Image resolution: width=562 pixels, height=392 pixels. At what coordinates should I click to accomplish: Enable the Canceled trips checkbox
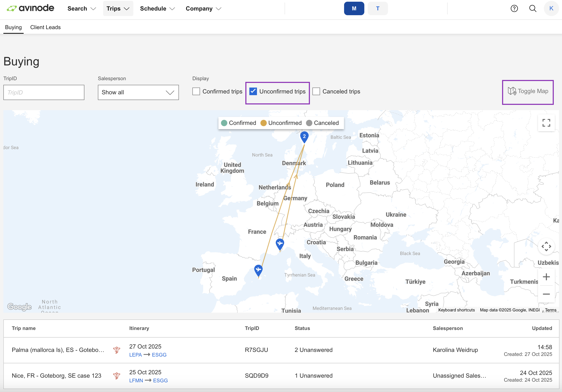[316, 92]
